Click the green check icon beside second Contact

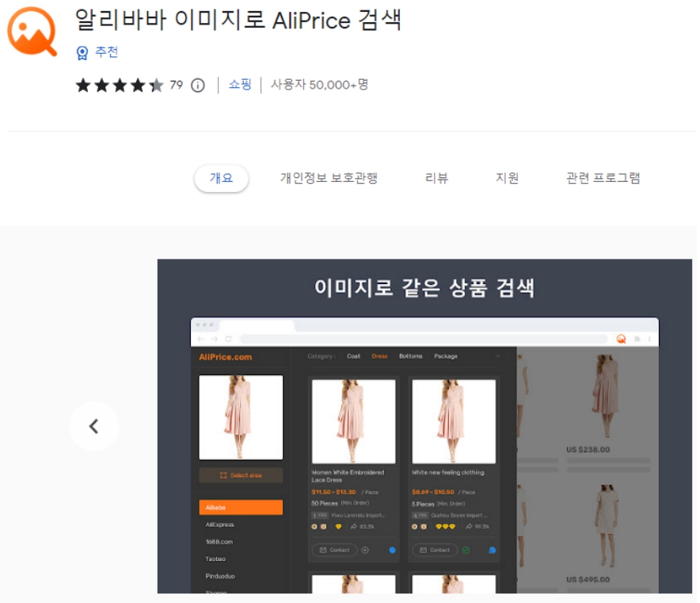pos(466,550)
